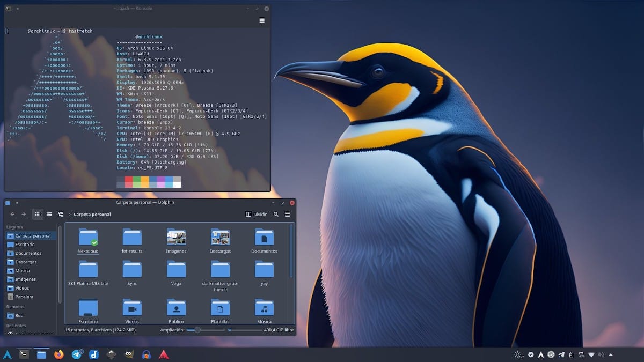This screenshot has height=362, width=644.
Task: Select the Música folder in file view
Action: coord(264,312)
